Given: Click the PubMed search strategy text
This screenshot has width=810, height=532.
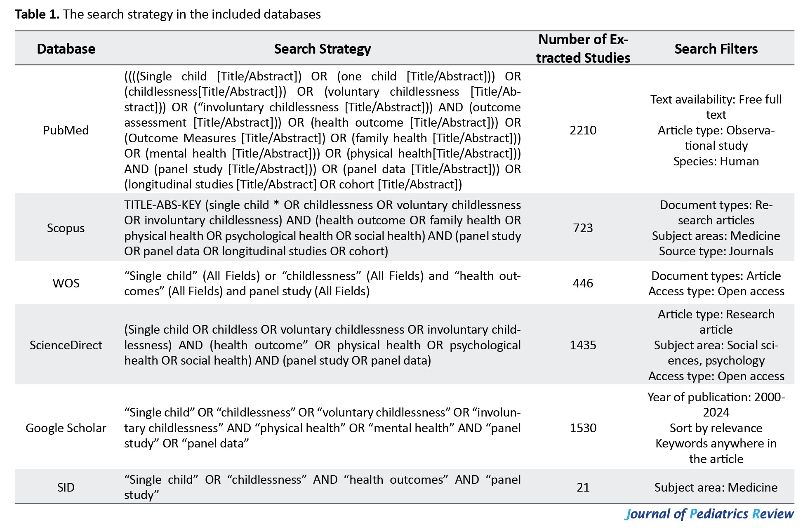Looking at the screenshot, I should tap(323, 130).
